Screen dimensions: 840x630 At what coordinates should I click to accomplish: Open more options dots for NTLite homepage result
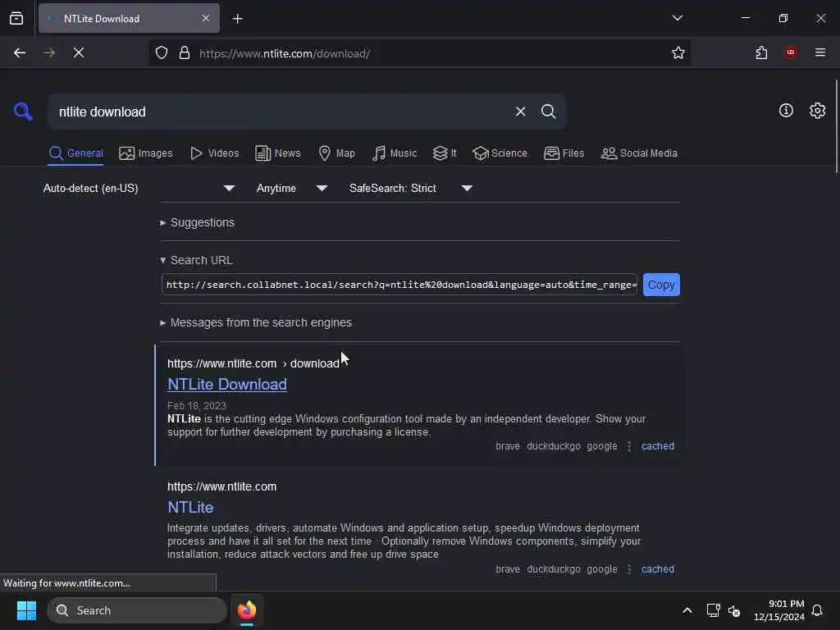pos(629,569)
